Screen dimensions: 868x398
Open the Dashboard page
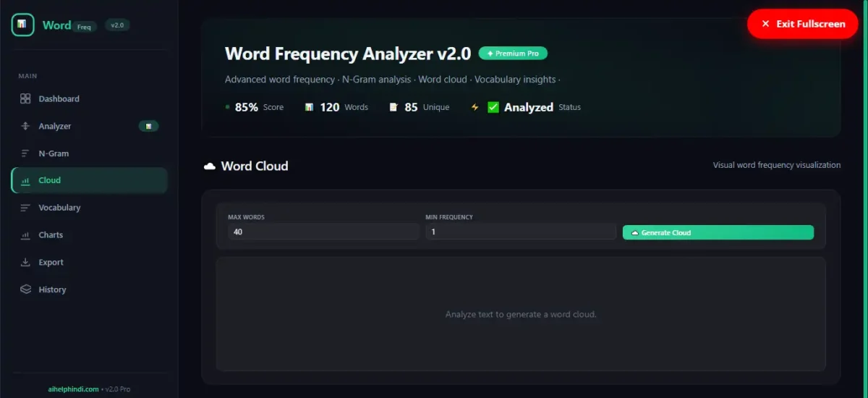(89, 98)
